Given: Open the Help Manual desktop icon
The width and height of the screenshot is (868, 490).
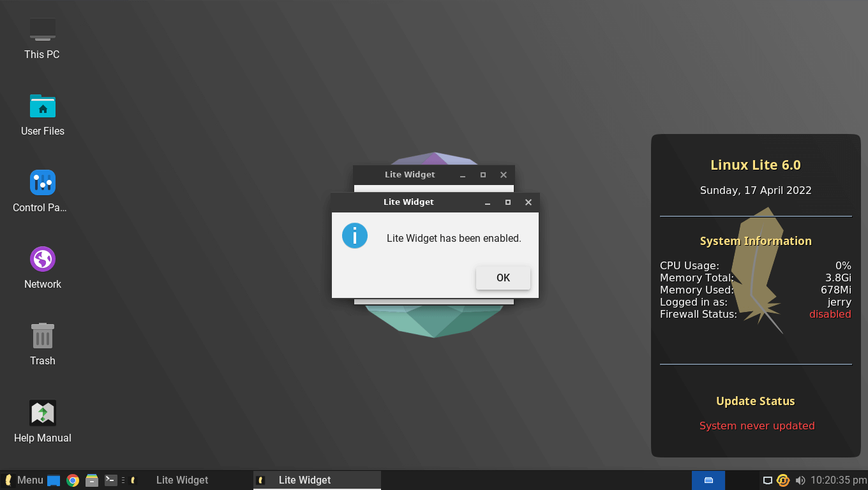Looking at the screenshot, I should tap(42, 413).
